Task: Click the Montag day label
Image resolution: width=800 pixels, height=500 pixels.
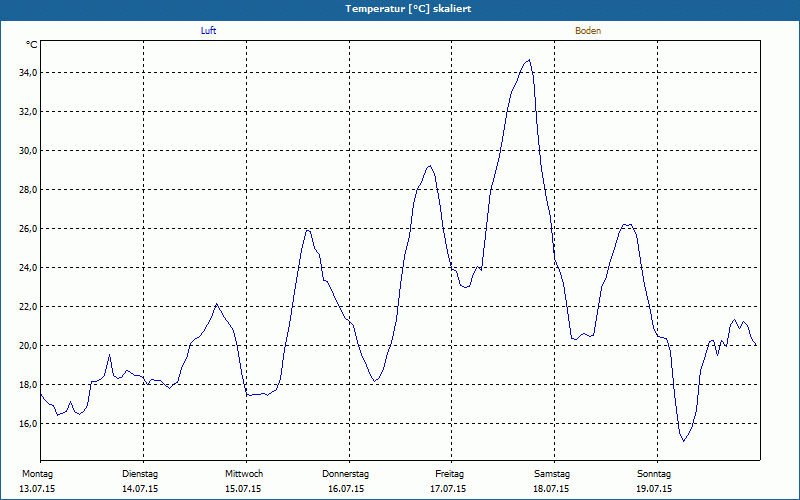Action: [37, 474]
